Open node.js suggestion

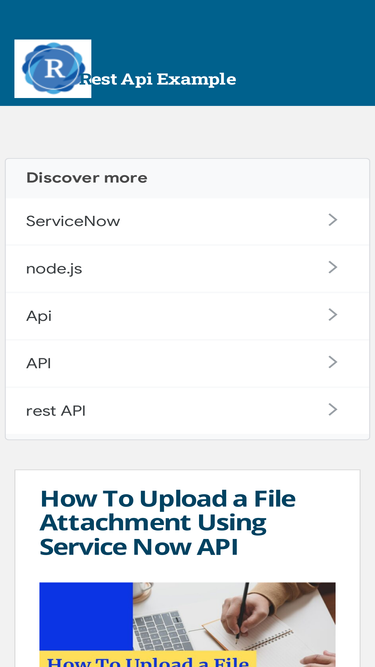coord(188,268)
